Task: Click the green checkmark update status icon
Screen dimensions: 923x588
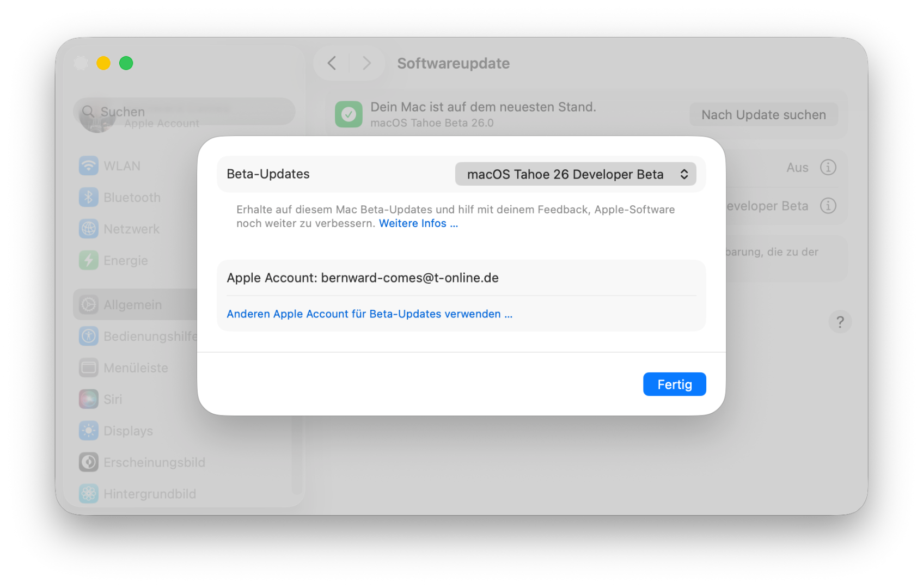Action: [349, 114]
